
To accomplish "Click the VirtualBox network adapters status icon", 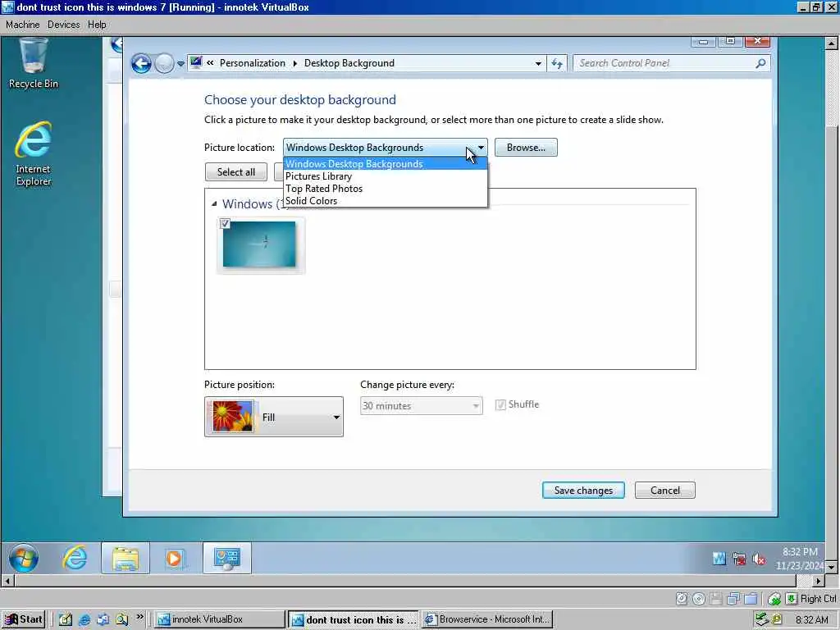I will point(733,598).
